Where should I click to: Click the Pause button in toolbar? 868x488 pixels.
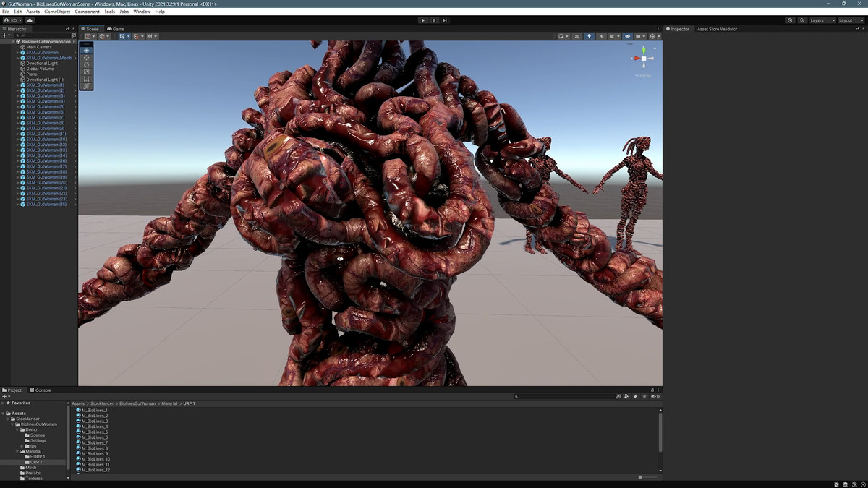434,20
